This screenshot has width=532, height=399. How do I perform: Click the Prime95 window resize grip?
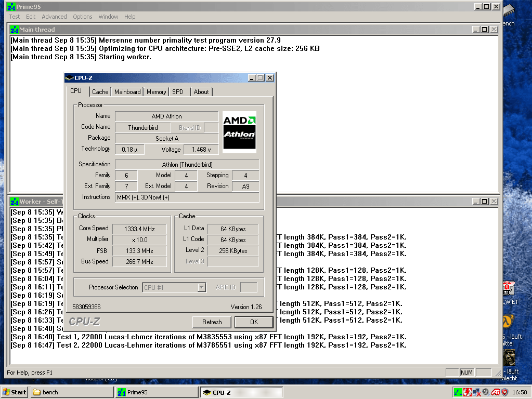pyautogui.click(x=497, y=373)
